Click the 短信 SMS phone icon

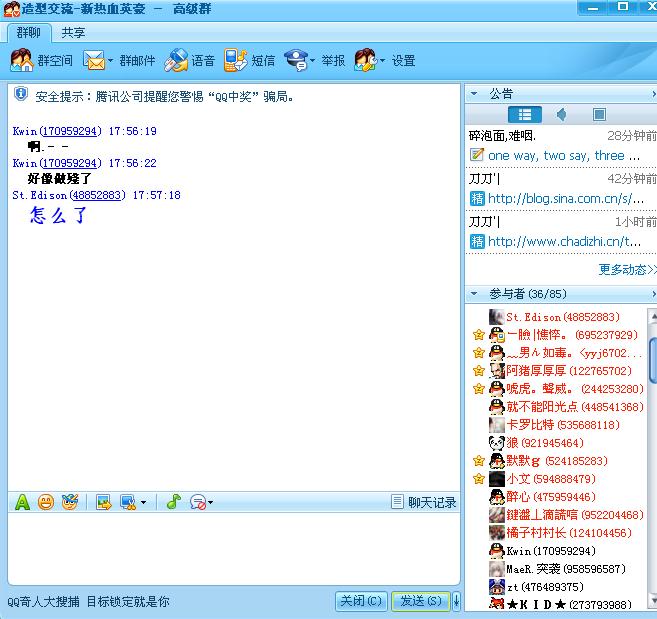[235, 60]
